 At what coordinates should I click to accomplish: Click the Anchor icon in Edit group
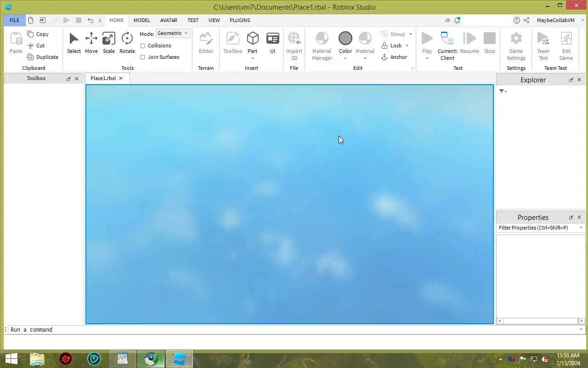[x=384, y=57]
